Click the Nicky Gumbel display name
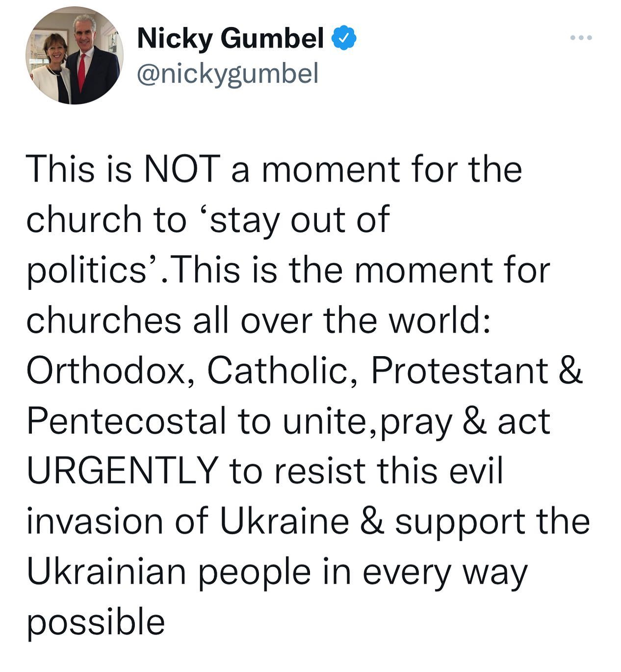 (x=231, y=38)
